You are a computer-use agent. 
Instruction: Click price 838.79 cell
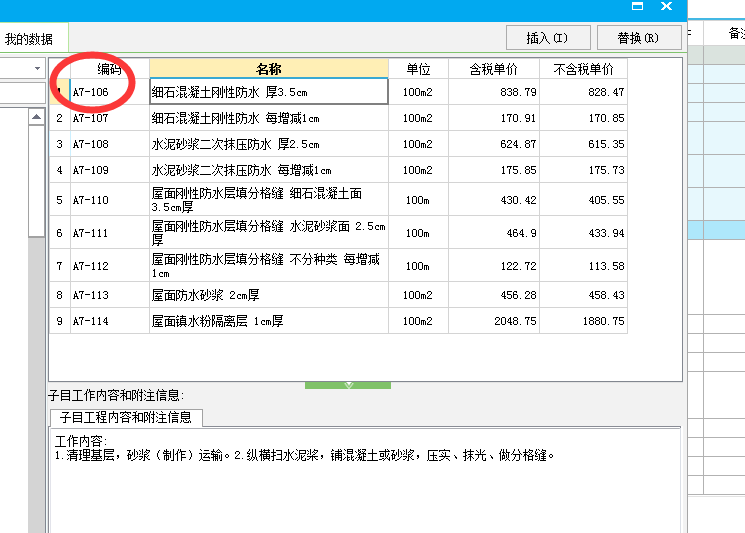(x=494, y=92)
